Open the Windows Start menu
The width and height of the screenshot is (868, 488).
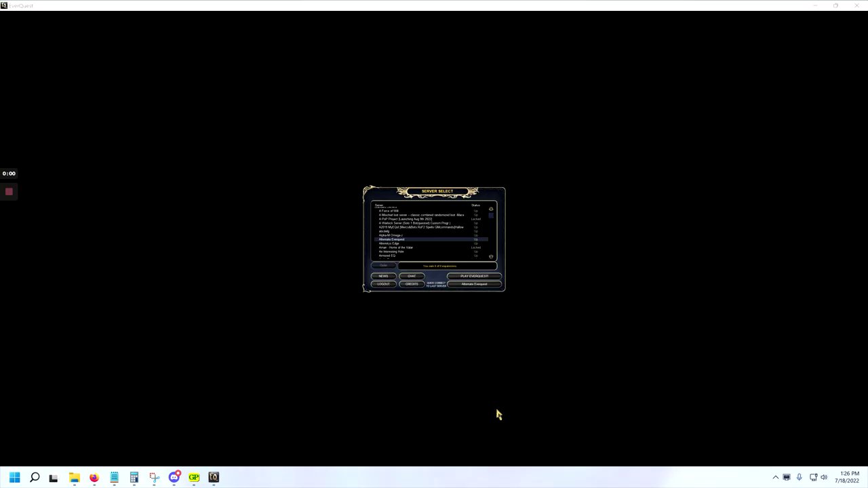point(15,477)
